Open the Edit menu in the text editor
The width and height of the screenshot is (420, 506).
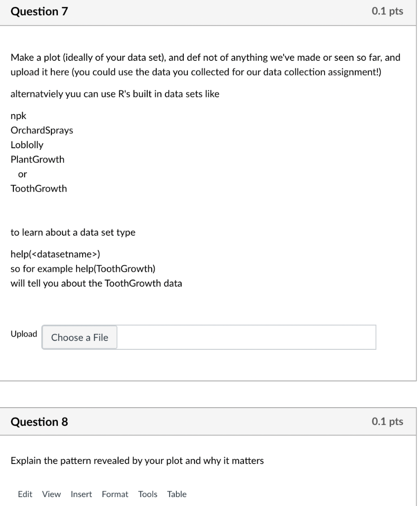(x=25, y=494)
